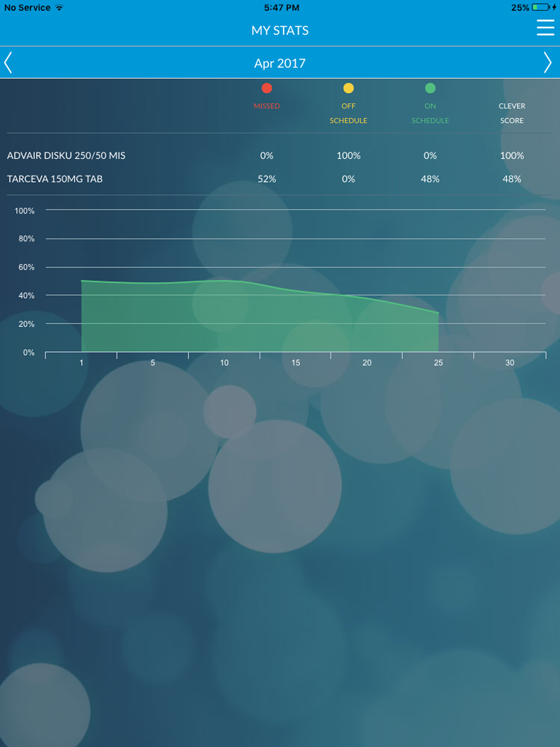This screenshot has width=560, height=747.
Task: Tap the 100% y-axis label
Action: tap(24, 211)
